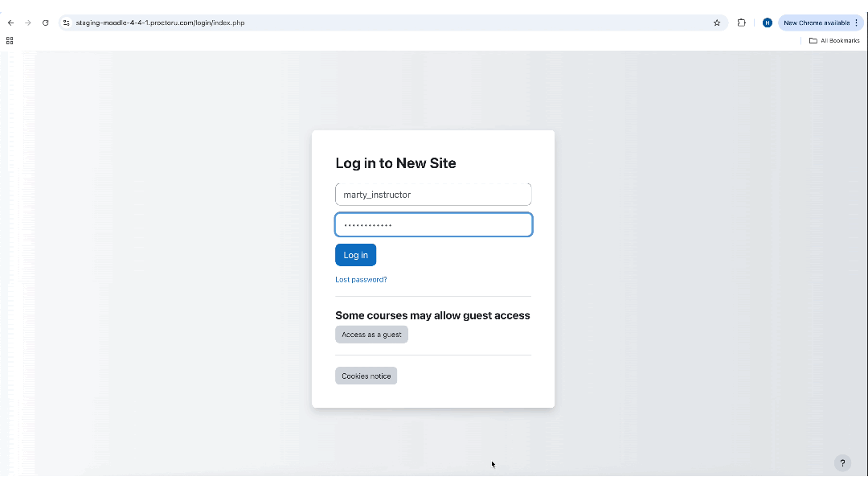Image resolution: width=868 pixels, height=489 pixels.
Task: Click the Log in to New Site heading
Action: [x=395, y=163]
